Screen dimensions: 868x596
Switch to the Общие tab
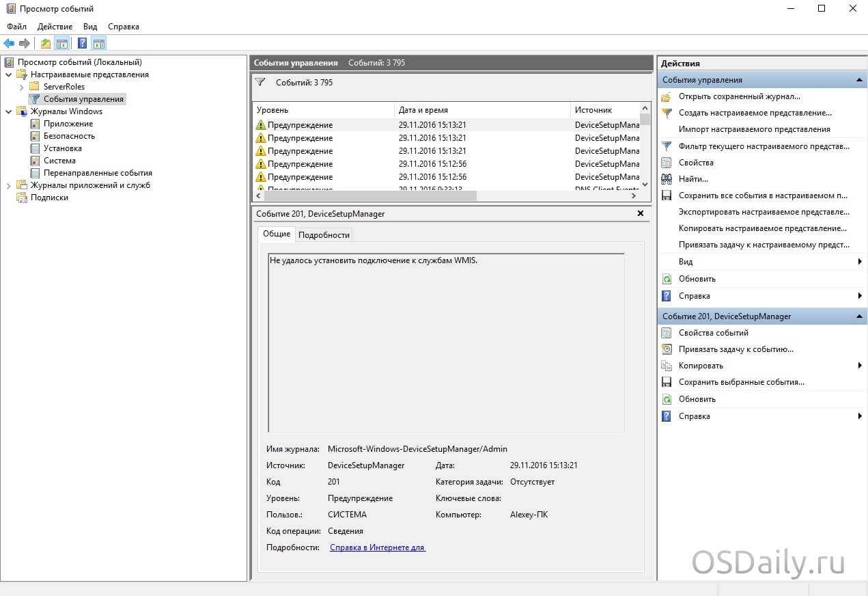pyautogui.click(x=277, y=234)
